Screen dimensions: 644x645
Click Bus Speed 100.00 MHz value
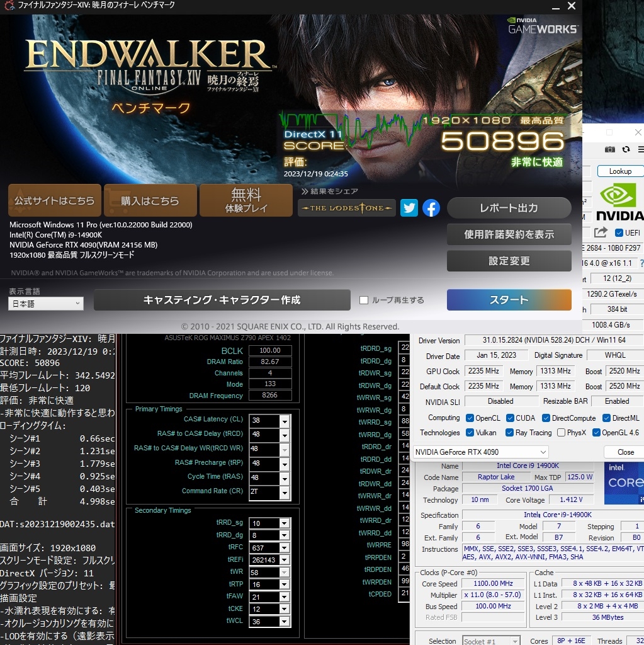(493, 607)
